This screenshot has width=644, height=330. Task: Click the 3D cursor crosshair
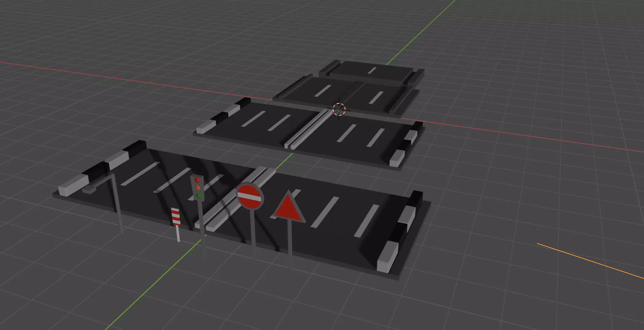pos(339,109)
